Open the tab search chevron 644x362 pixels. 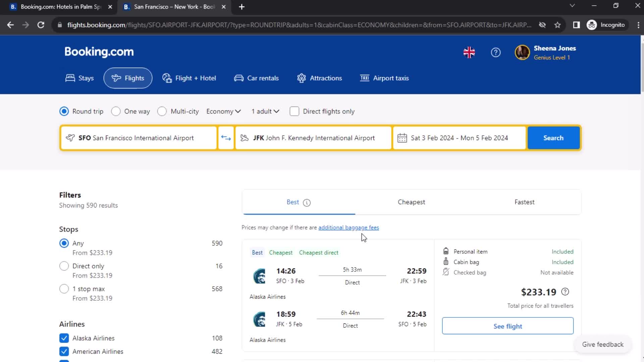pos(572,6)
